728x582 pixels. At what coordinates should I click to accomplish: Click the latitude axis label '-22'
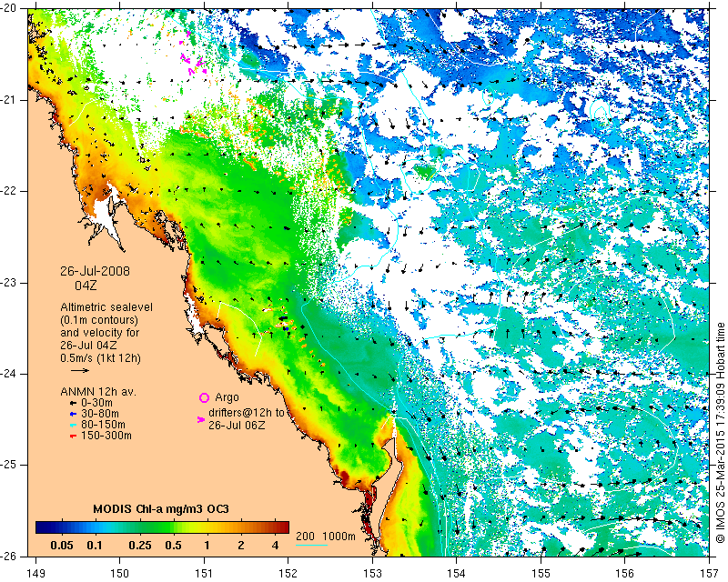pyautogui.click(x=9, y=191)
